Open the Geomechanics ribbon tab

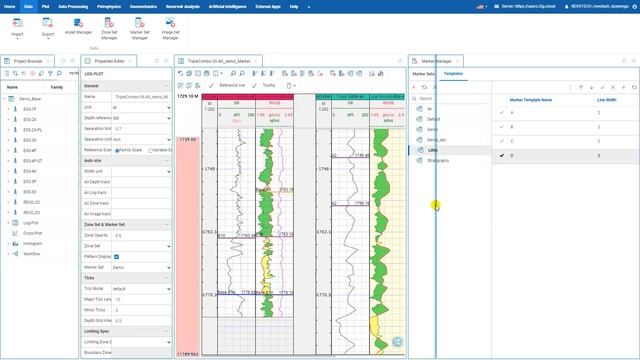click(x=143, y=7)
